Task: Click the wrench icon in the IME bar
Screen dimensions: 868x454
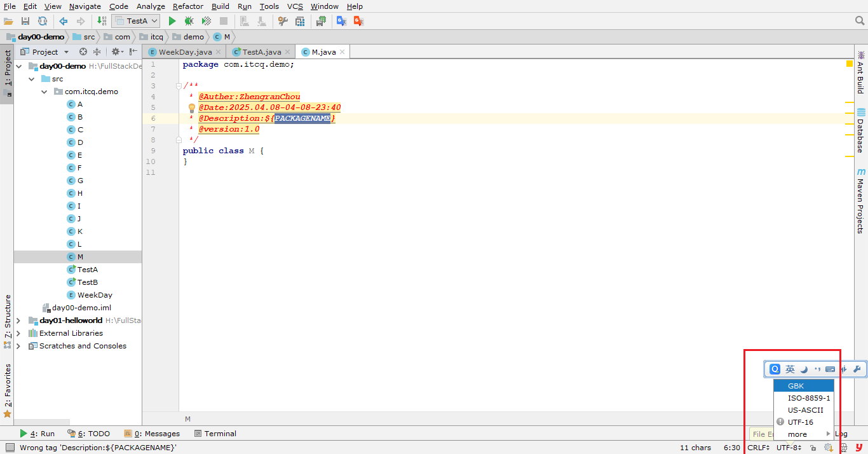Action: click(x=857, y=369)
